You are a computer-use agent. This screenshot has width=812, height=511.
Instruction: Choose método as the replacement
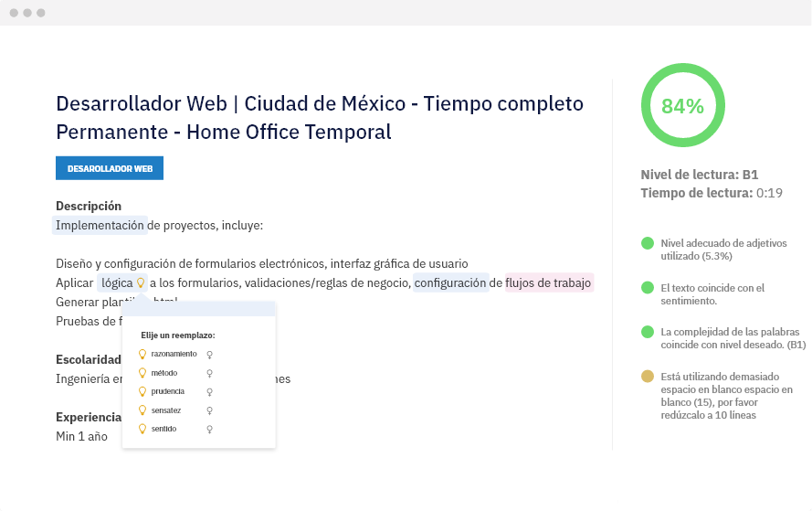[164, 373]
